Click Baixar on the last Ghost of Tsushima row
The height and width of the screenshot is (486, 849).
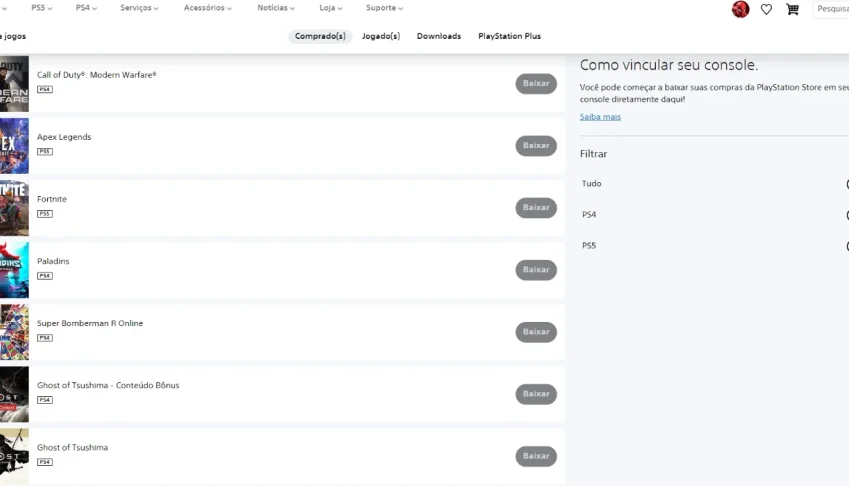pos(536,456)
